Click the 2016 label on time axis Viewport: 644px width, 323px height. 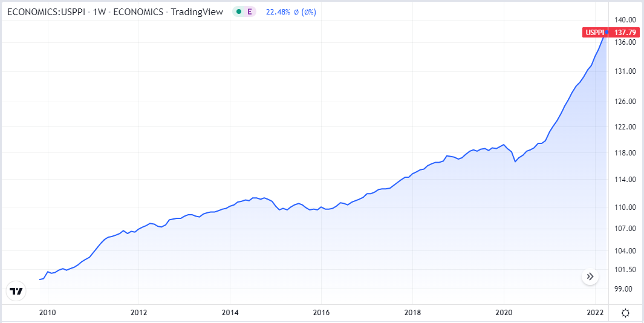click(321, 313)
